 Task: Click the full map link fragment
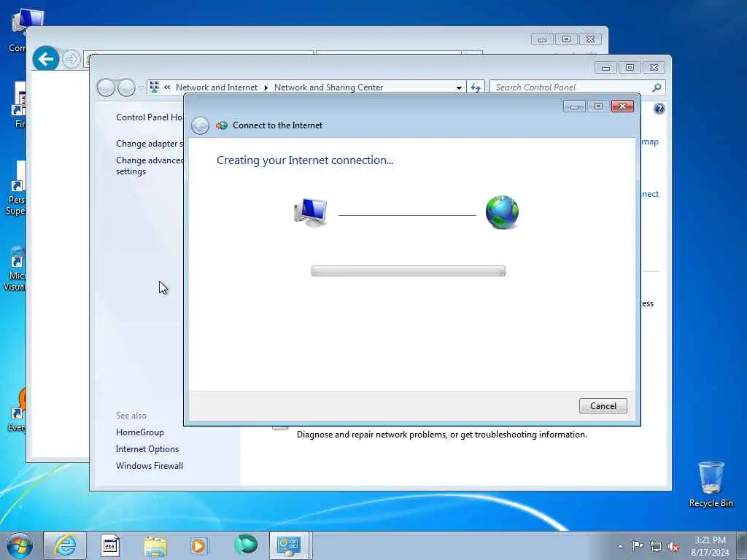650,142
